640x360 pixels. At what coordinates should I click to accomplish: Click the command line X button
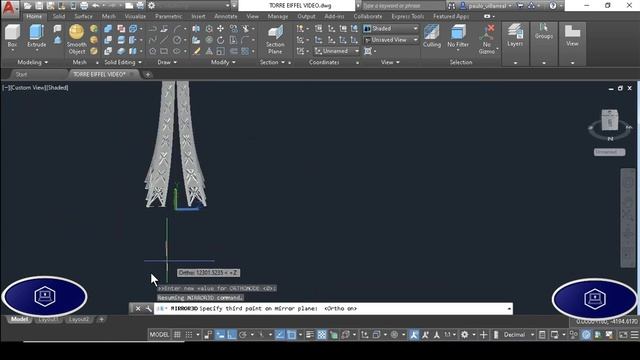138,309
